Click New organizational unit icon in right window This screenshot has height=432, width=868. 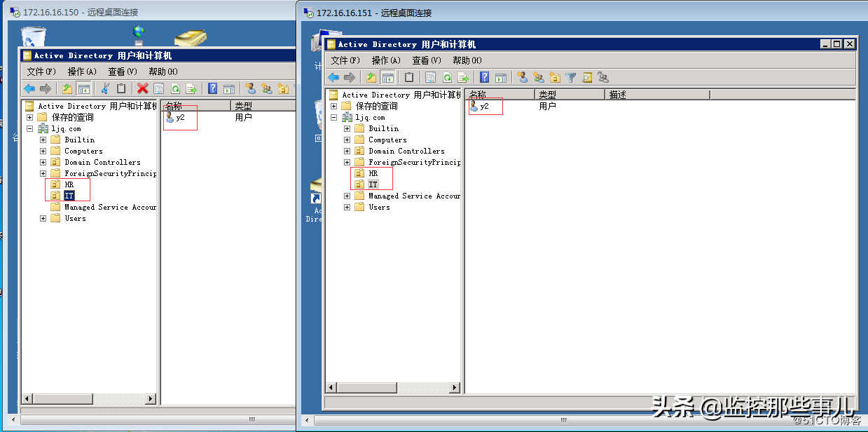pos(555,77)
